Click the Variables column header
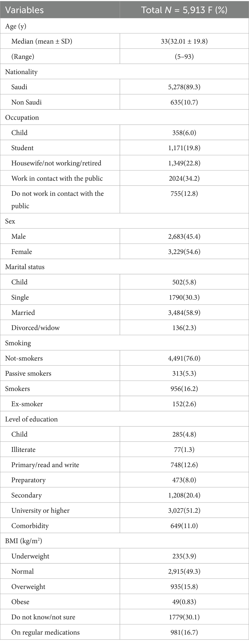The width and height of the screenshot is (249, 644). point(25,10)
